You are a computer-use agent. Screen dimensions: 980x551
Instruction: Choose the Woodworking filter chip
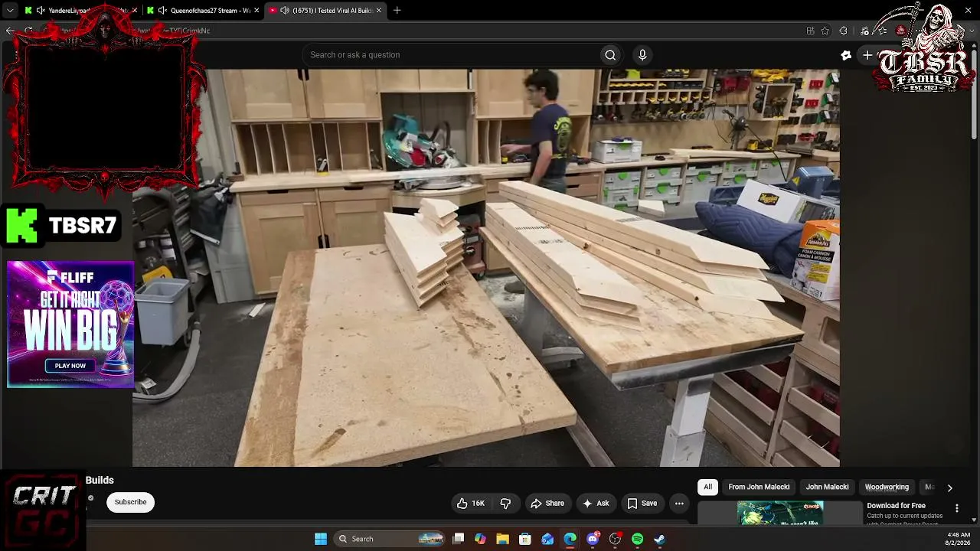[887, 487]
